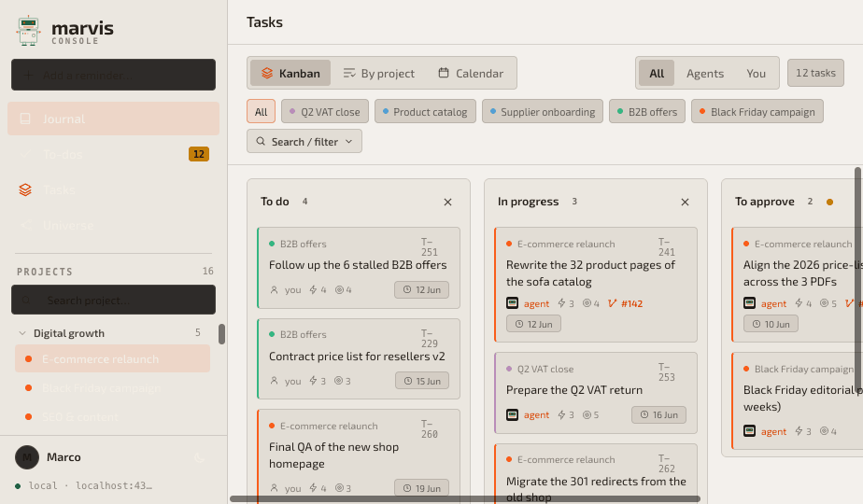Open 12 Jun due date on Follow up B2B offers
This screenshot has height=504, width=863.
click(421, 289)
